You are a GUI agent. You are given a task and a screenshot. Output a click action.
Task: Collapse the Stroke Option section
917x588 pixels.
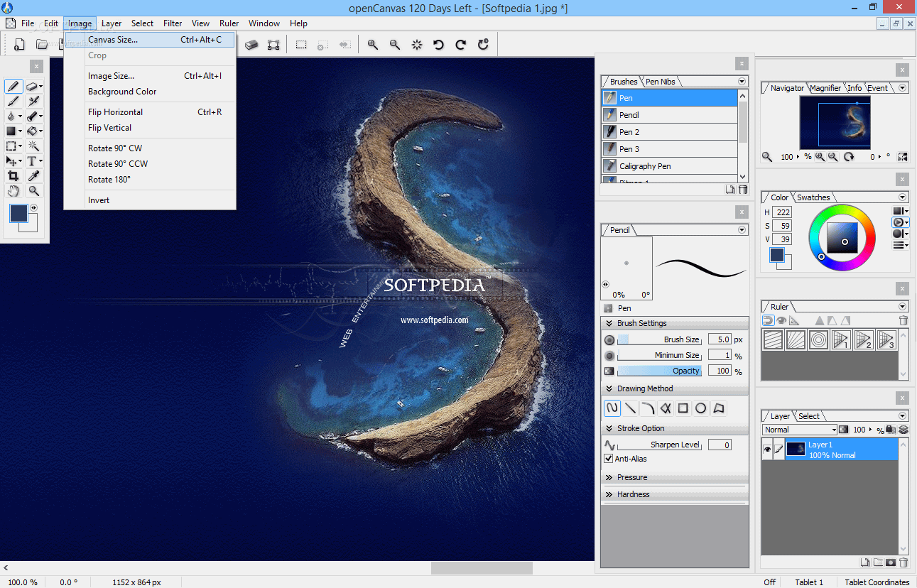click(609, 428)
